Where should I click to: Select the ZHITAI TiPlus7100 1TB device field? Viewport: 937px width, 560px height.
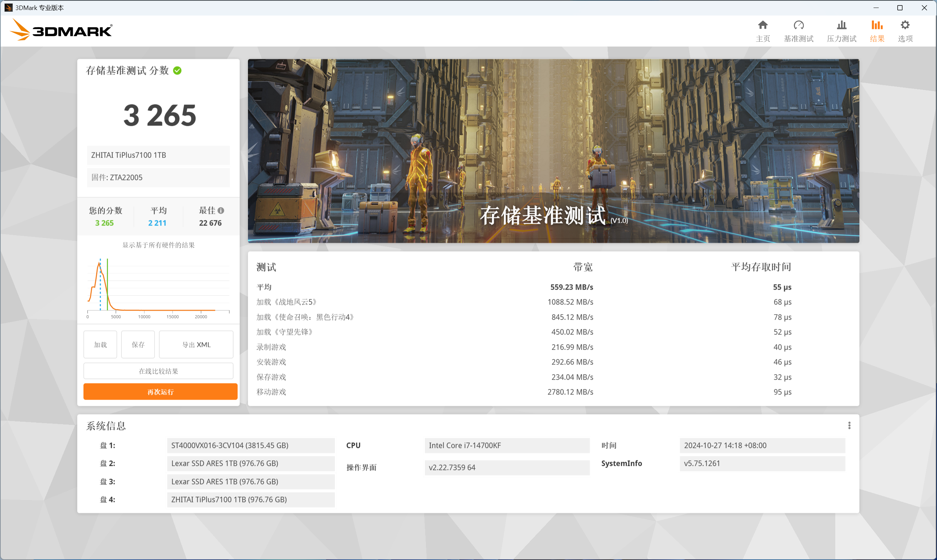(159, 155)
